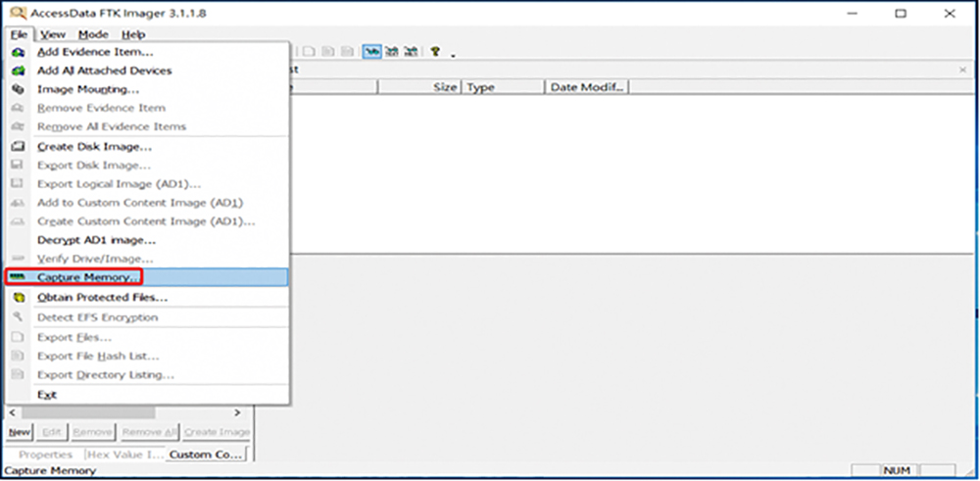
Task: Switch to hex view mode toolbar icon
Action: coord(411,52)
